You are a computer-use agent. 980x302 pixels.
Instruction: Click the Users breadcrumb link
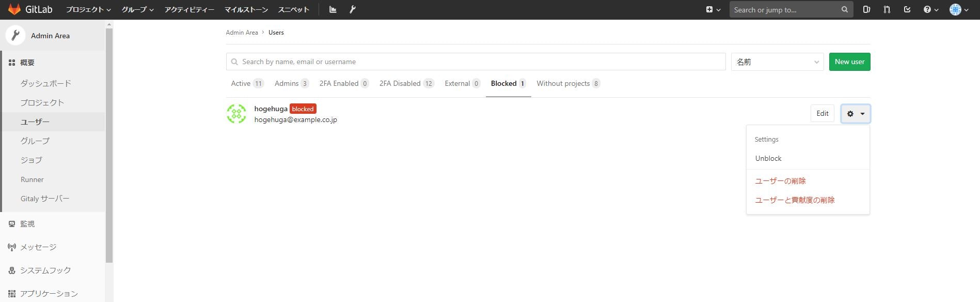tap(276, 32)
